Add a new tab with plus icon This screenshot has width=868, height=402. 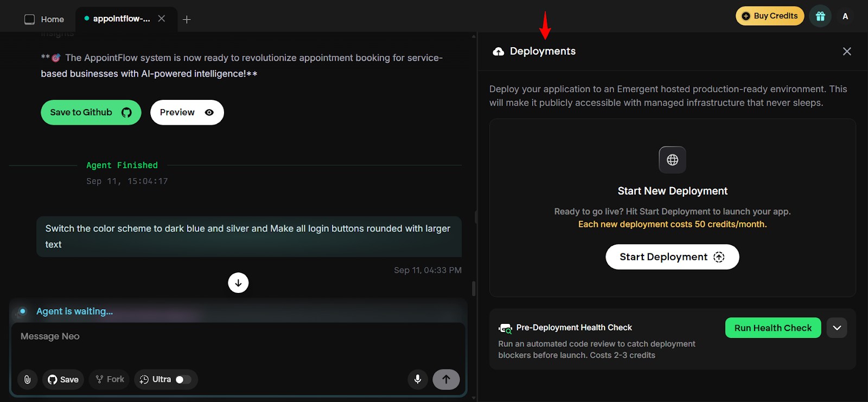187,20
